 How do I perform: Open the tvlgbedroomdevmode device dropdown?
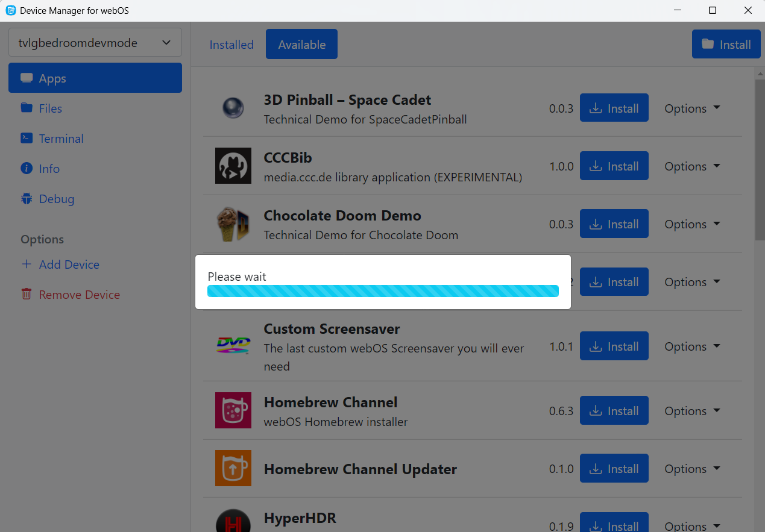tap(95, 43)
